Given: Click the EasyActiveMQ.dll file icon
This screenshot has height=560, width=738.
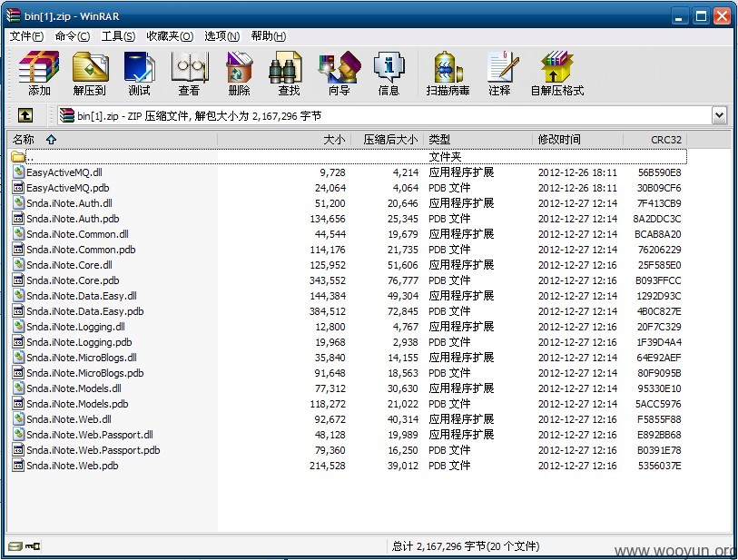Looking at the screenshot, I should click(18, 172).
